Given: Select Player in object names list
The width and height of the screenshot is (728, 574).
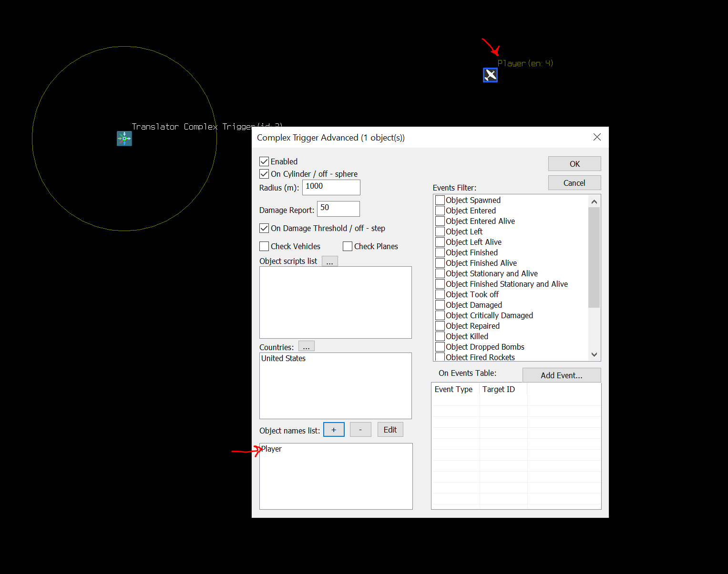Looking at the screenshot, I should pyautogui.click(x=271, y=449).
